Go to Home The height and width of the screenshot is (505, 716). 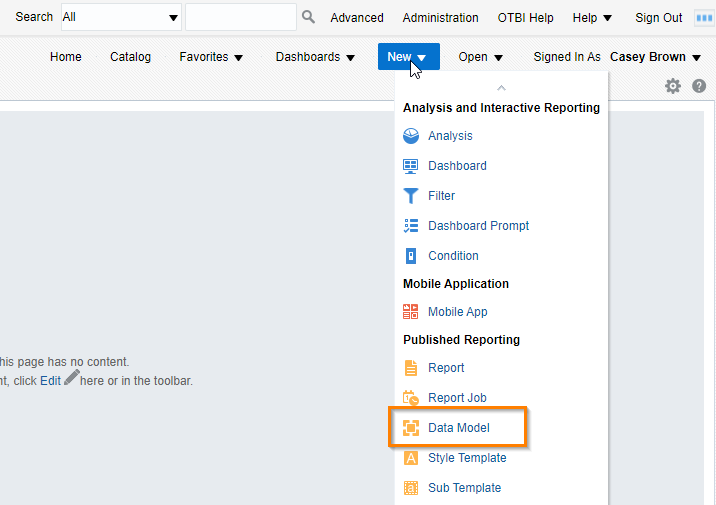[x=66, y=57]
